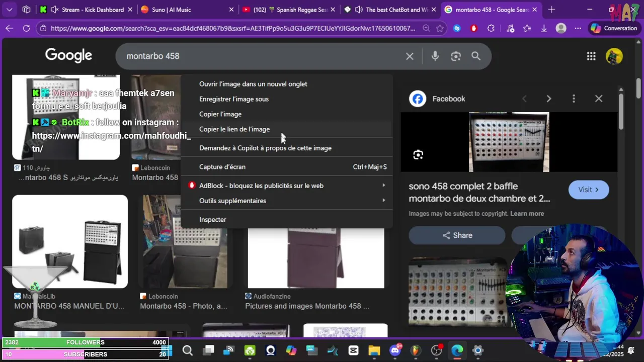
Task: Switch to the Spanish Reggae YouTube tab
Action: click(x=288, y=10)
